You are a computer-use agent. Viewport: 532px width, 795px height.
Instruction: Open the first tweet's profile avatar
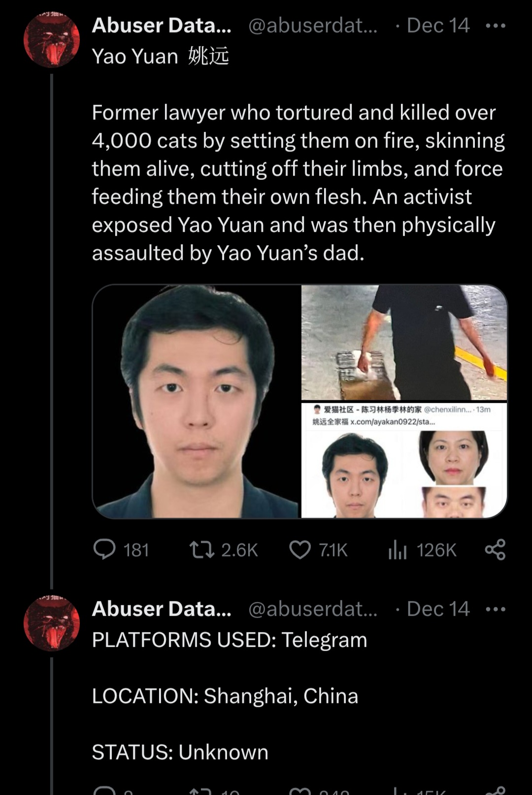[52, 39]
